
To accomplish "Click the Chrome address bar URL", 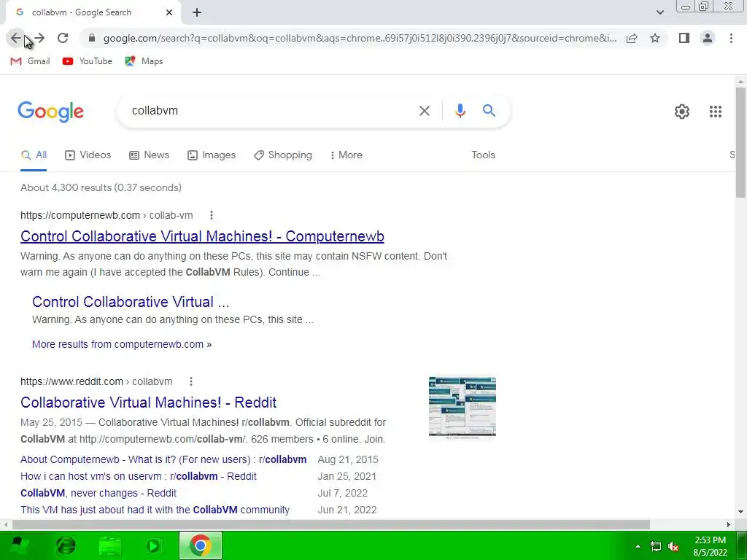I will pyautogui.click(x=360, y=38).
